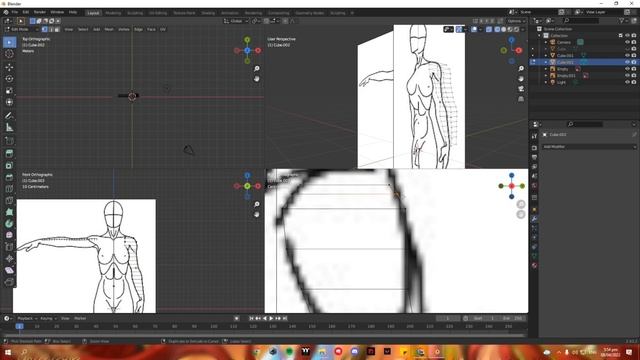Open the File menu

(x=15, y=12)
